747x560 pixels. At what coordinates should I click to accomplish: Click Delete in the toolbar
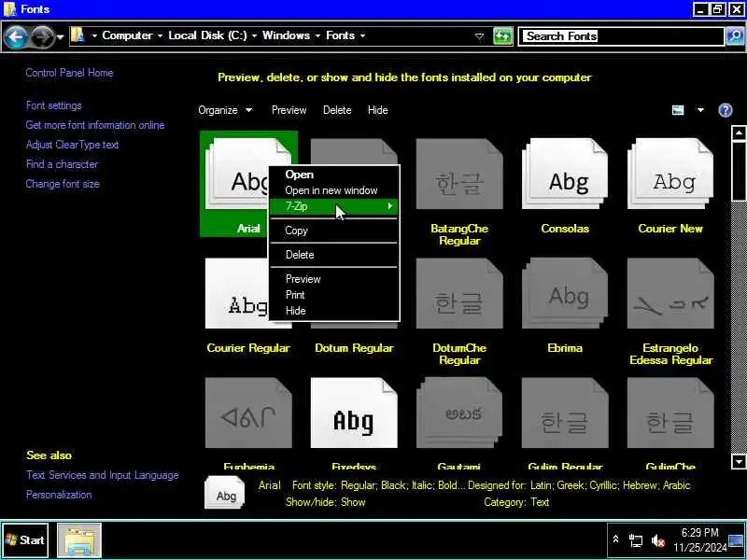pyautogui.click(x=337, y=110)
